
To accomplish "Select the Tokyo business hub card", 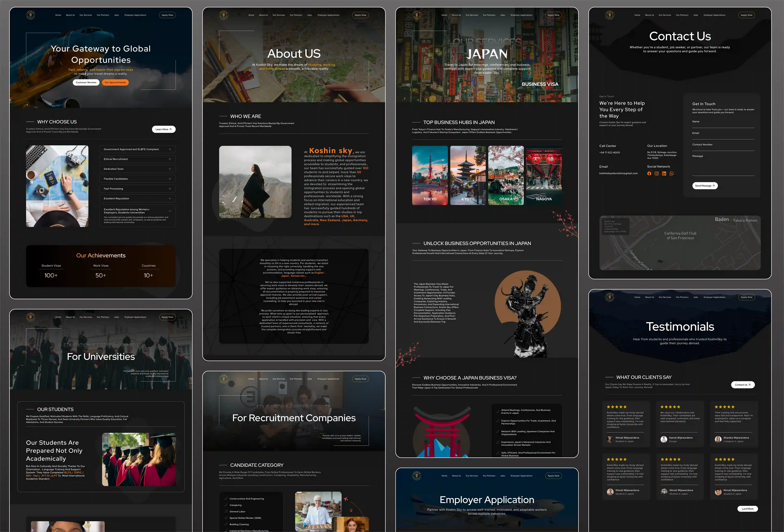I will click(430, 175).
